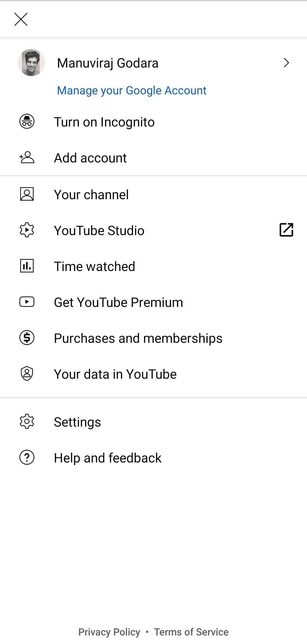This screenshot has height=644, width=307.
Task: Tap the Manuviraj Godara profile picture
Action: pos(31,63)
